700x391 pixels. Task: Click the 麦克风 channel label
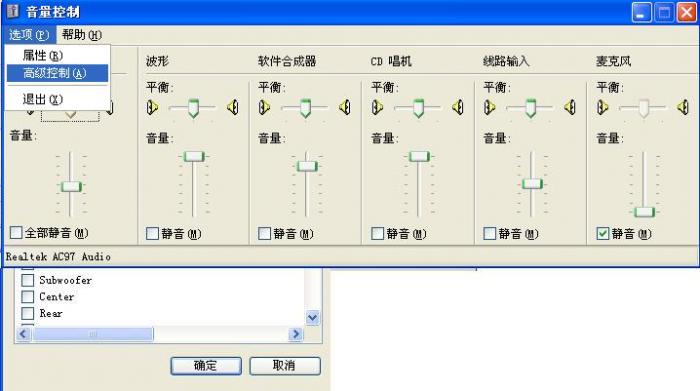[x=614, y=61]
